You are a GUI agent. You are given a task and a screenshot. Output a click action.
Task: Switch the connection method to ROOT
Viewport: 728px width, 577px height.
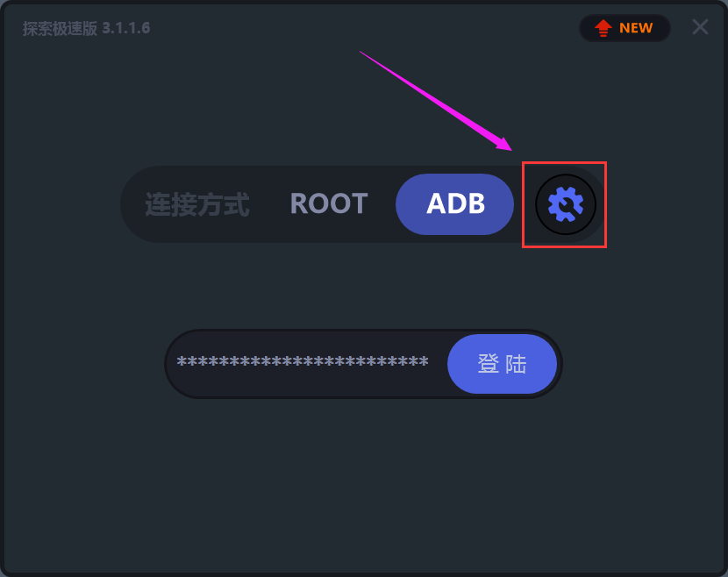tap(329, 203)
